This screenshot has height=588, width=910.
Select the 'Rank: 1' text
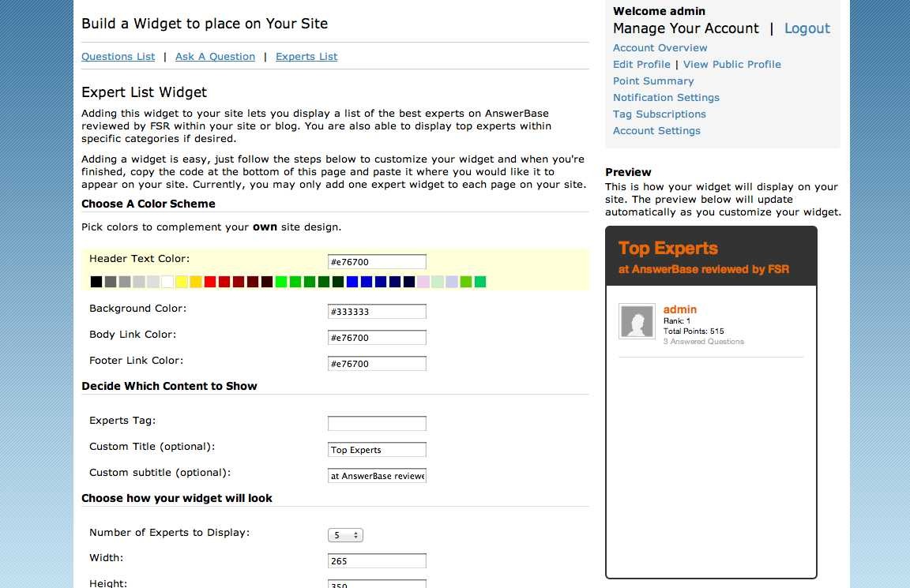tap(677, 320)
